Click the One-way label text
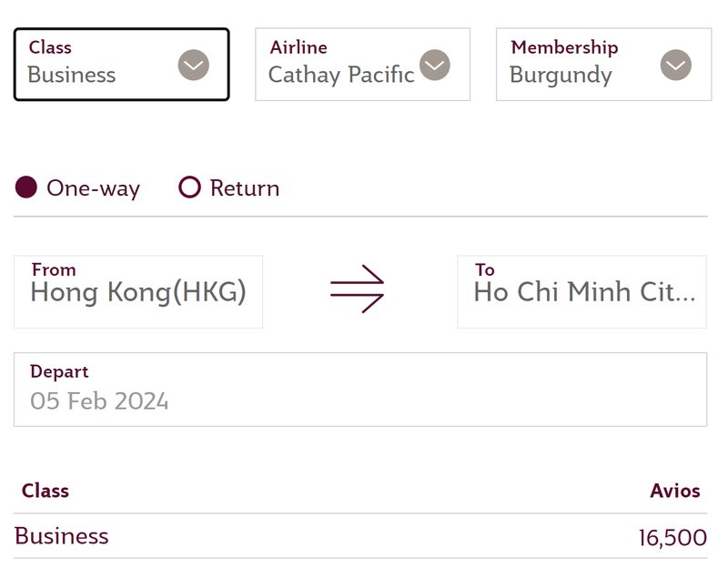Image resolution: width=728 pixels, height=578 pixels. [x=93, y=188]
